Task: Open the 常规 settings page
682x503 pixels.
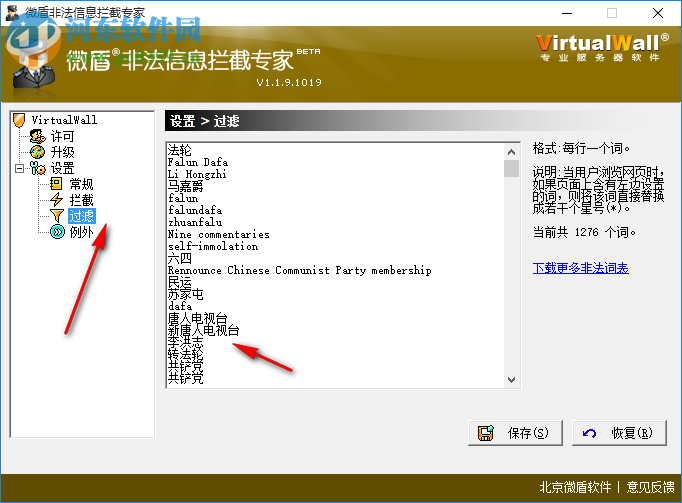Action: 81,184
